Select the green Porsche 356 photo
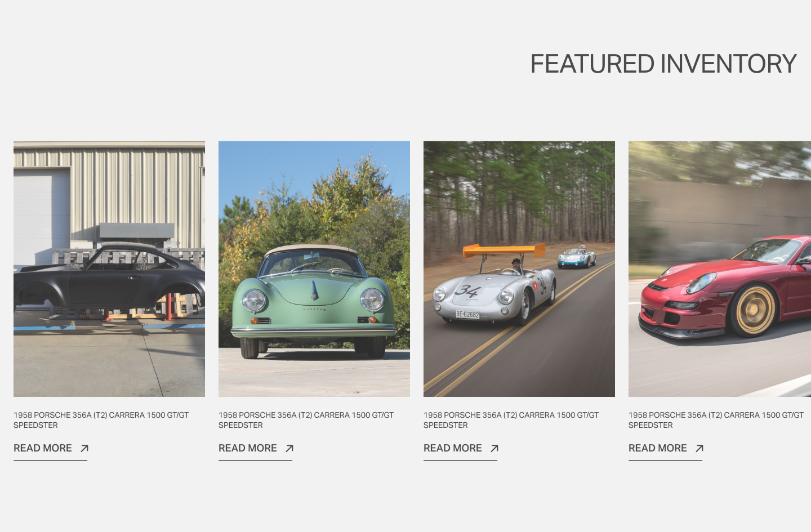 (314, 269)
